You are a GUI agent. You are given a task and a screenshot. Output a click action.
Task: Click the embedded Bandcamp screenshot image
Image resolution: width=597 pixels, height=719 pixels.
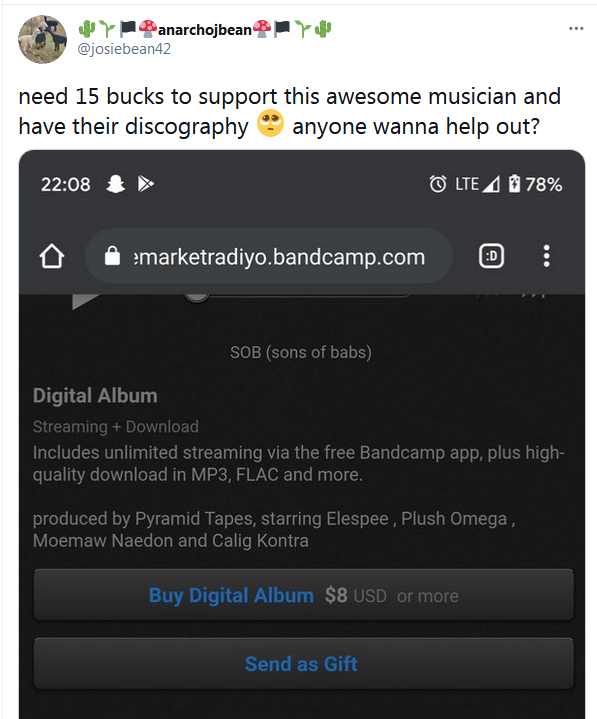click(302, 434)
